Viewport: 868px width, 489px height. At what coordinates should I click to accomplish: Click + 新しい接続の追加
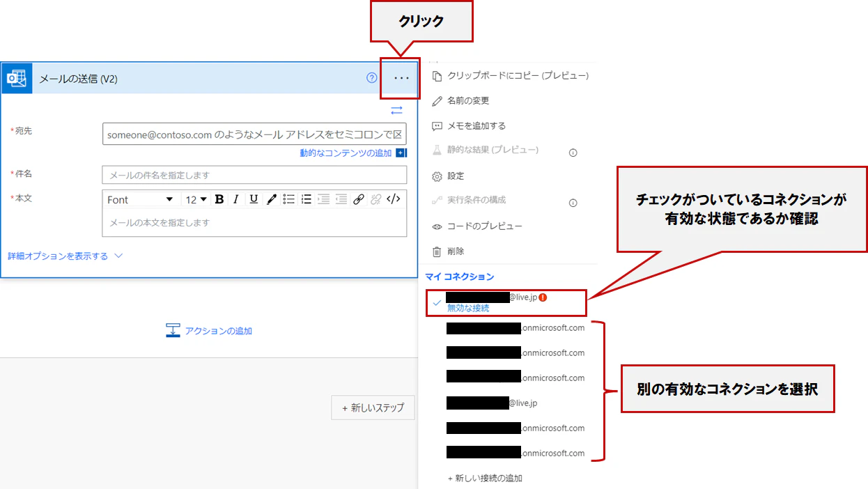pyautogui.click(x=485, y=479)
